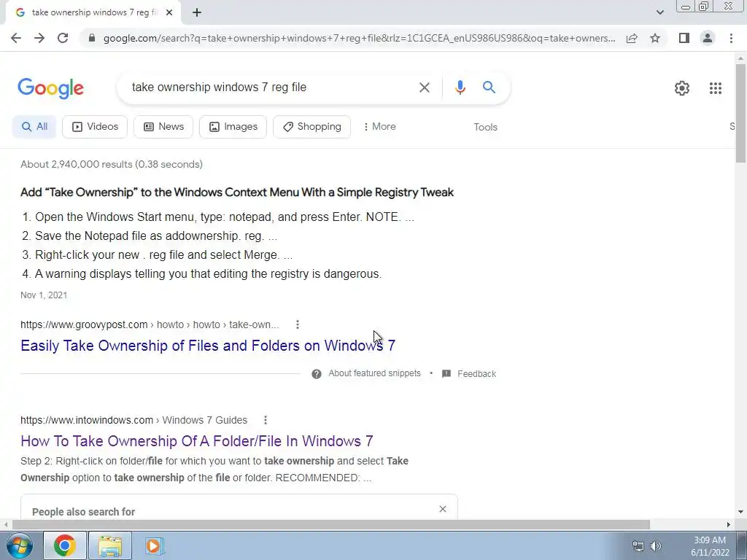The image size is (747, 560).
Task: Click the vertical scrollbar thumb
Action: click(x=740, y=113)
